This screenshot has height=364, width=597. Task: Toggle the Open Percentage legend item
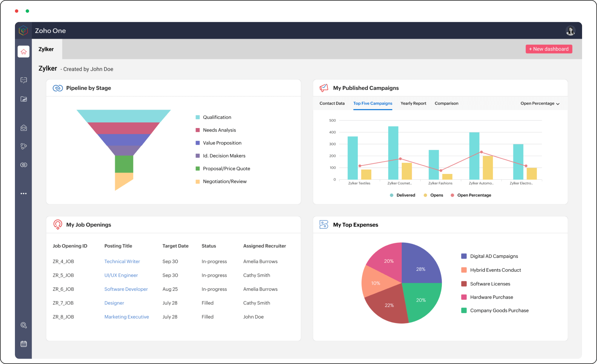471,195
